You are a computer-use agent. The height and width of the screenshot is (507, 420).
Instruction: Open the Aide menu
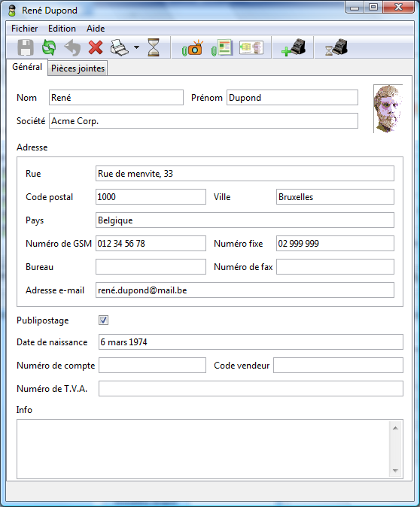pyautogui.click(x=96, y=29)
